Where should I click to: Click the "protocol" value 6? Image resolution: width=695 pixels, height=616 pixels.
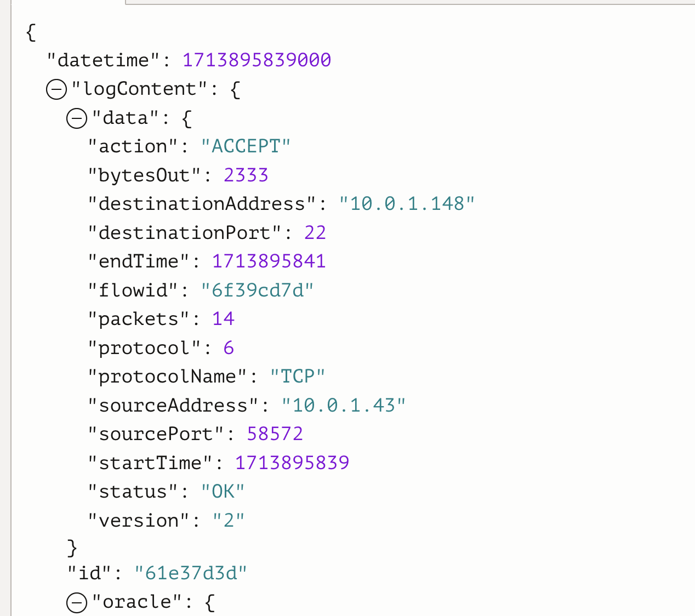tap(229, 348)
